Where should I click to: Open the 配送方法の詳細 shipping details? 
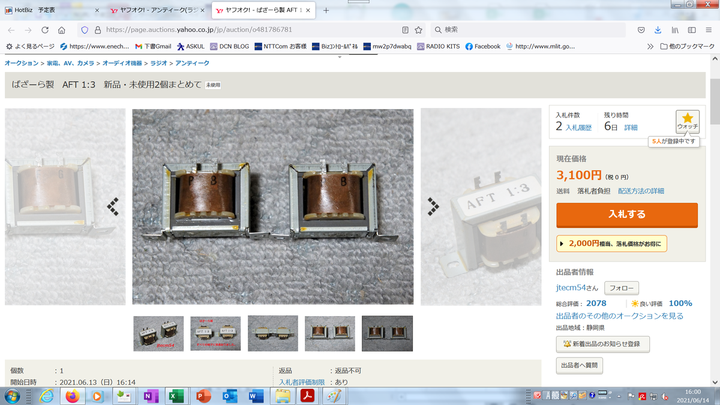(645, 190)
